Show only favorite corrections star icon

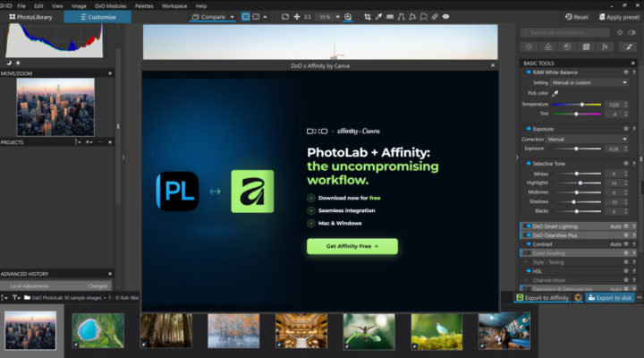point(620,32)
